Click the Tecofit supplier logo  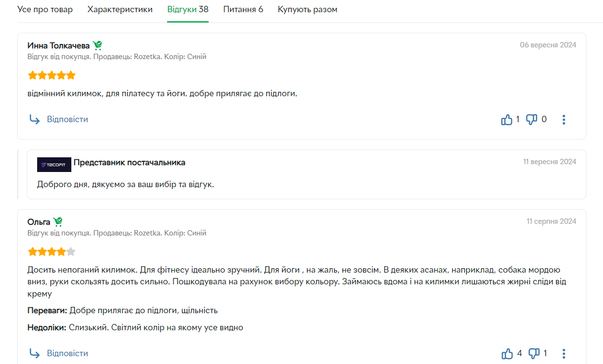click(x=54, y=165)
